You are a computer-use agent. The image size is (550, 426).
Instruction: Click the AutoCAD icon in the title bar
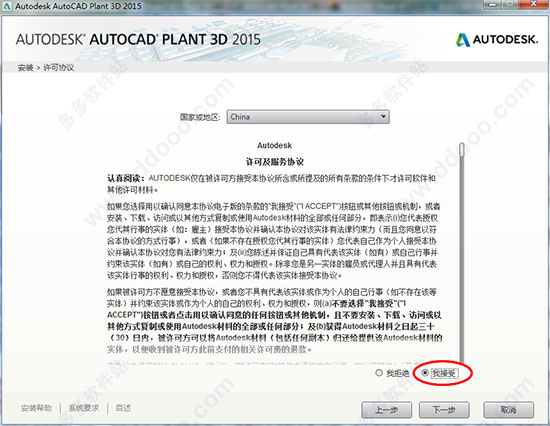click(x=7, y=6)
